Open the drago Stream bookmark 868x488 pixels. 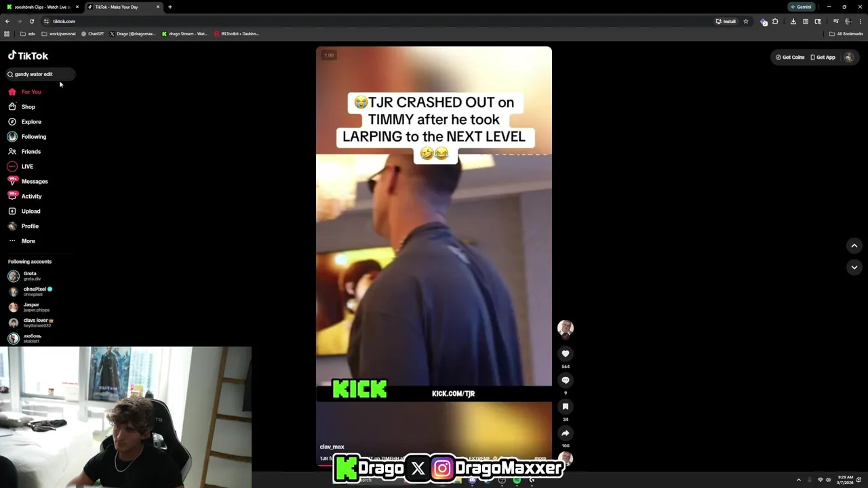[x=184, y=33]
